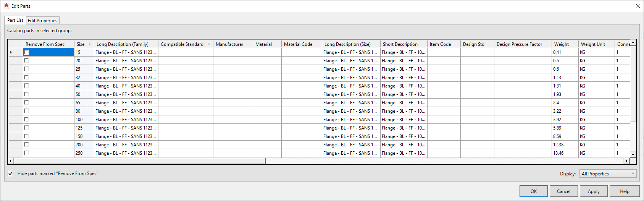Click the Material Code cell for size 25
The width and height of the screenshot is (644, 201).
point(302,69)
